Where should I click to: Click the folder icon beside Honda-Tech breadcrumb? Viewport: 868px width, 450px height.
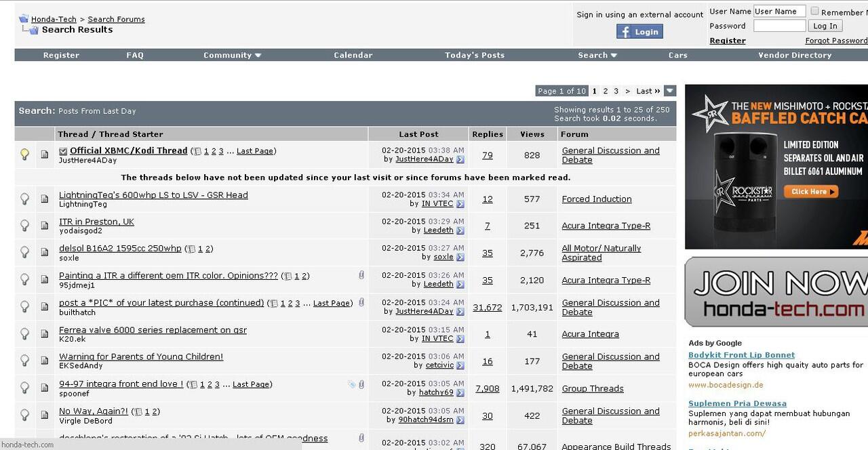coord(23,19)
